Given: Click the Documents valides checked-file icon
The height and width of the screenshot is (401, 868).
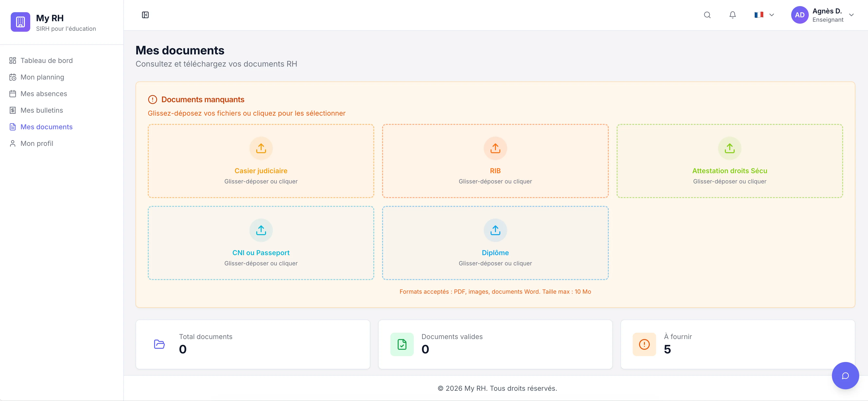Looking at the screenshot, I should [x=402, y=344].
